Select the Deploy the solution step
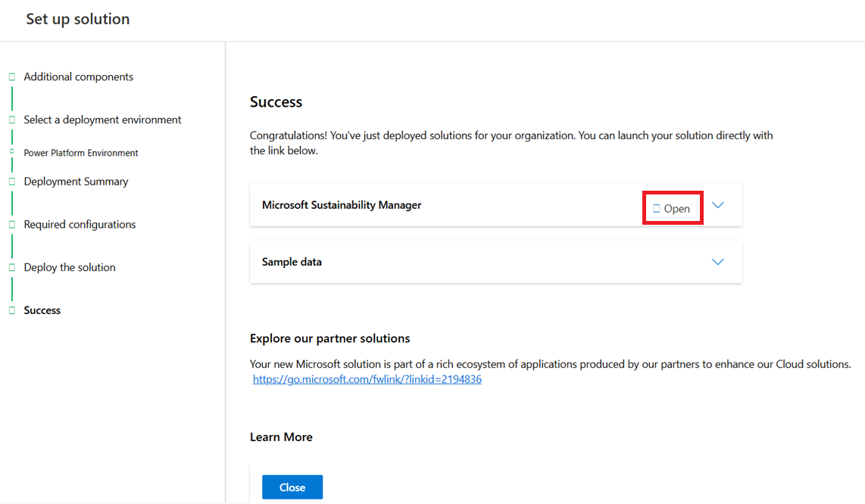 tap(70, 267)
